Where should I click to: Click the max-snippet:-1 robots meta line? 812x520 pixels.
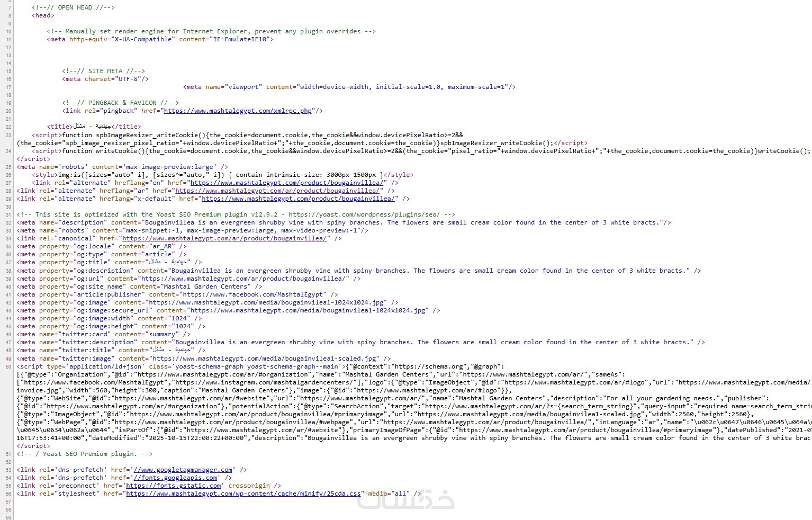click(x=192, y=230)
